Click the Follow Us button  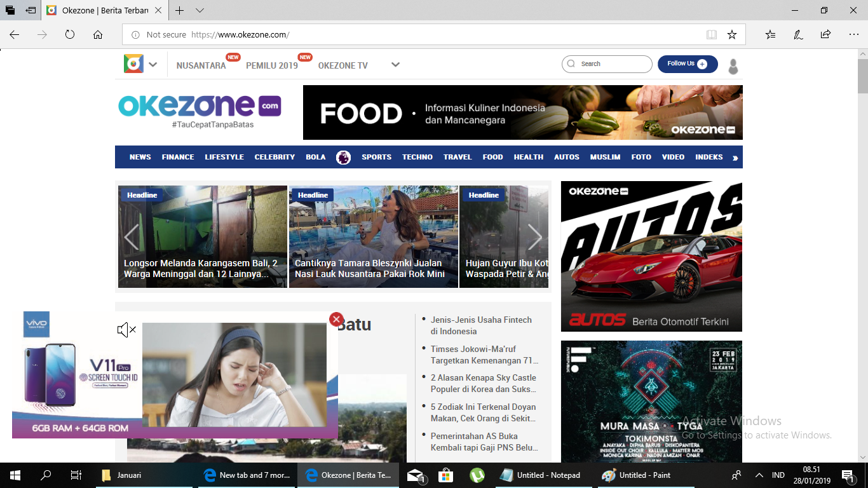click(688, 64)
